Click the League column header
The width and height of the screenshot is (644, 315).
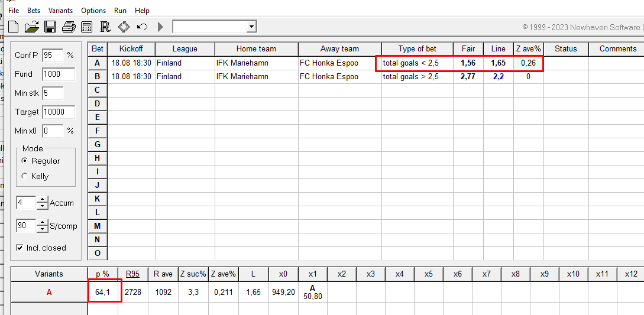tap(185, 49)
